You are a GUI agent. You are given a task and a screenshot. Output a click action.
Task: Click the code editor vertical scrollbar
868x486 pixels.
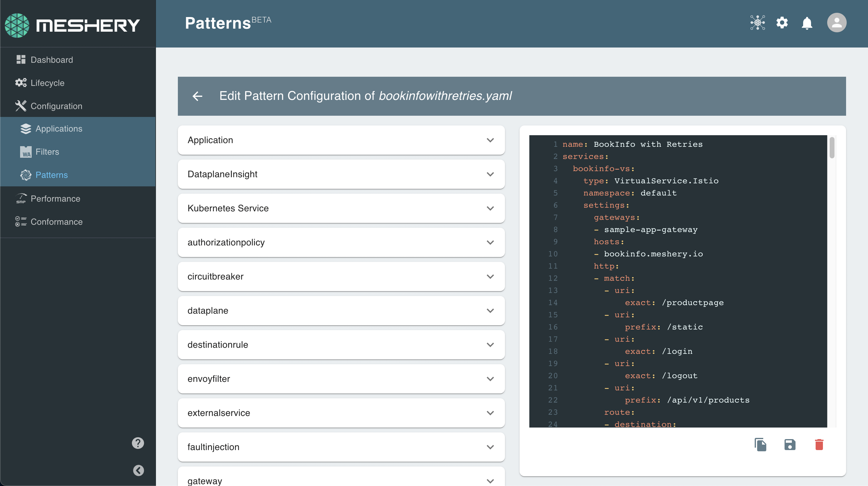(x=832, y=148)
